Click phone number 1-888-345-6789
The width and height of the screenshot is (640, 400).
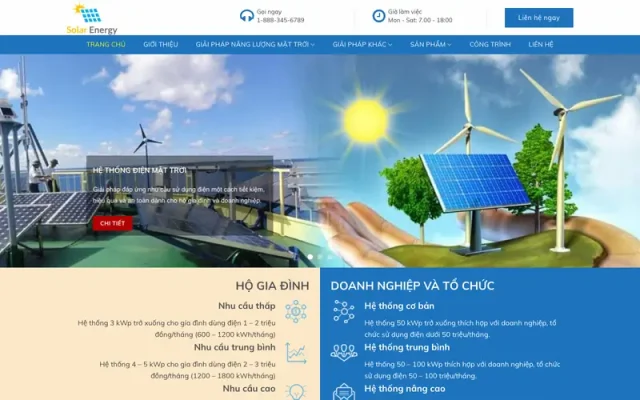tap(280, 20)
